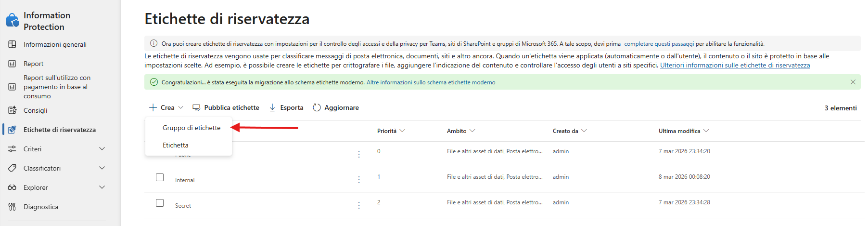Refresh list with Aggiornare icon
868x226 pixels.
[x=317, y=107]
